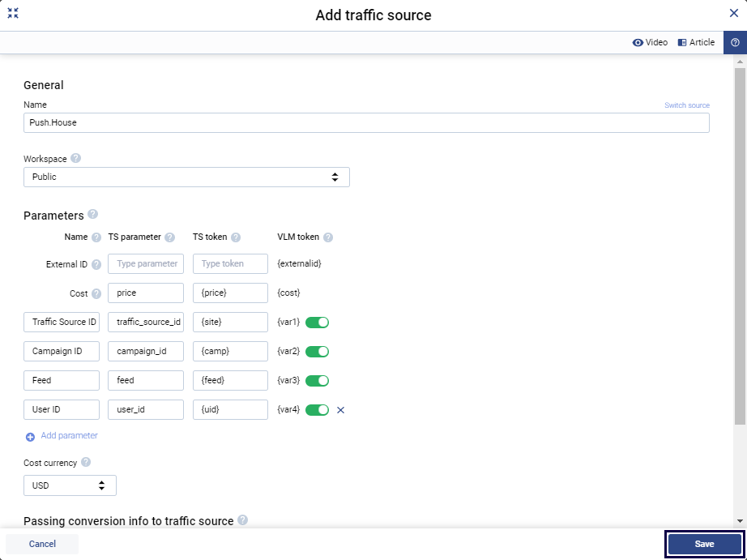Click the help icon beside External ID
Image resolution: width=747 pixels, height=560 pixels.
pyautogui.click(x=96, y=264)
